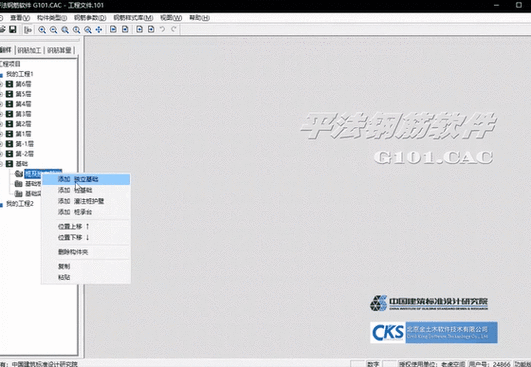Expand the 第1层 tree node
This screenshot has width=531, height=367.
1,134
